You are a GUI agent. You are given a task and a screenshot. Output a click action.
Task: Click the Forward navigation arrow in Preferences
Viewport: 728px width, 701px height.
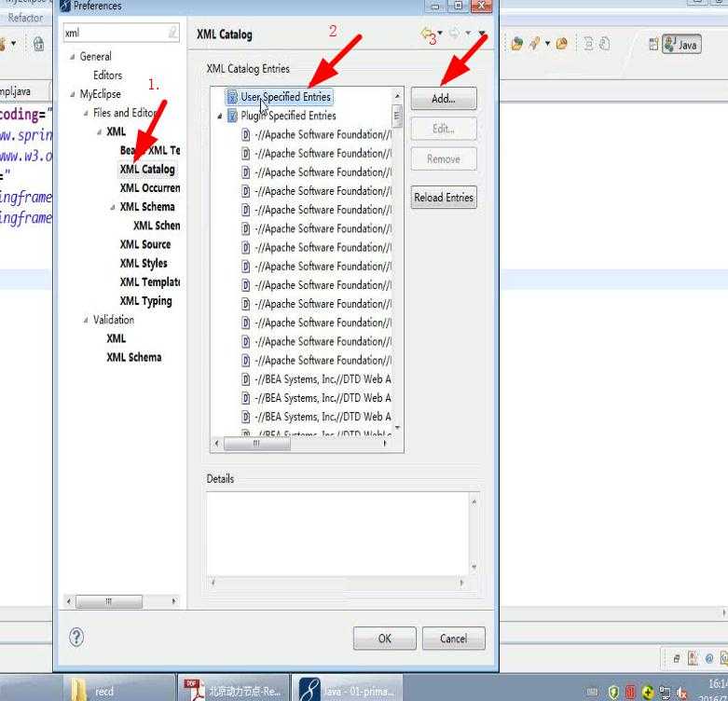tap(455, 33)
